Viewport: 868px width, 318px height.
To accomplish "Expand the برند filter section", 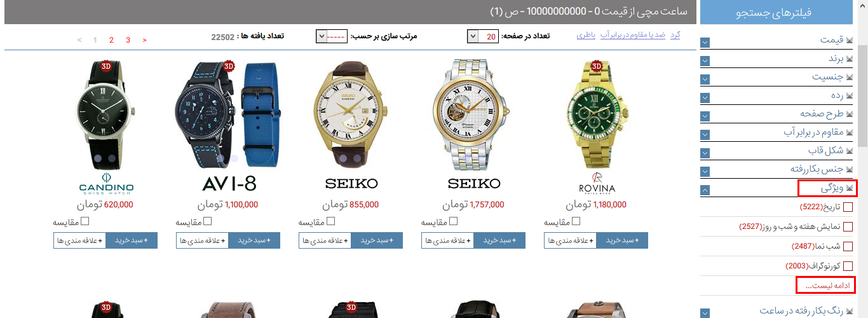I will click(x=705, y=61).
